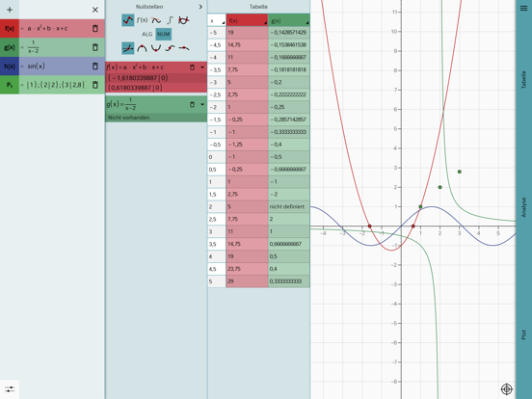Switch to ALG algebraic mode

click(146, 35)
